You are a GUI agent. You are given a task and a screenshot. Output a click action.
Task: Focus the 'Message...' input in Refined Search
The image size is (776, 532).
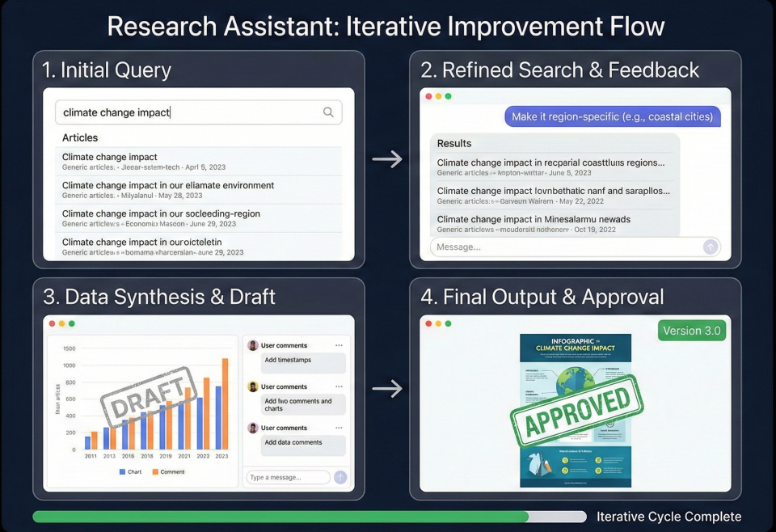(x=566, y=247)
